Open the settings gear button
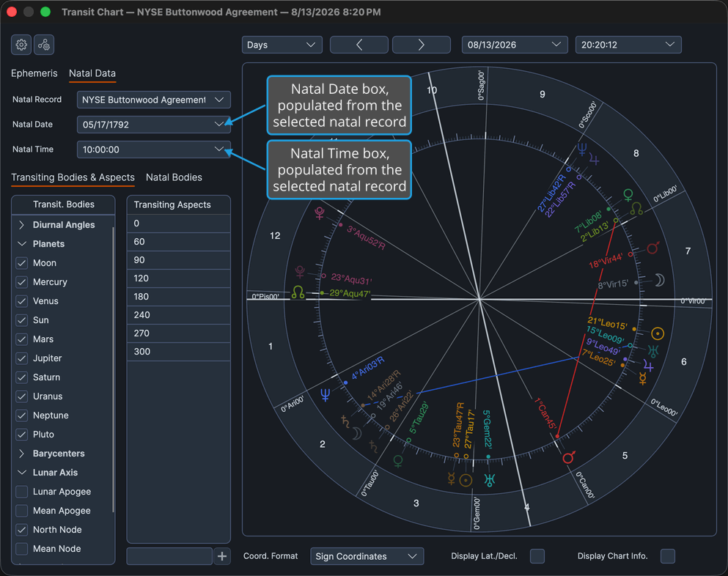This screenshot has width=728, height=576. (21, 45)
